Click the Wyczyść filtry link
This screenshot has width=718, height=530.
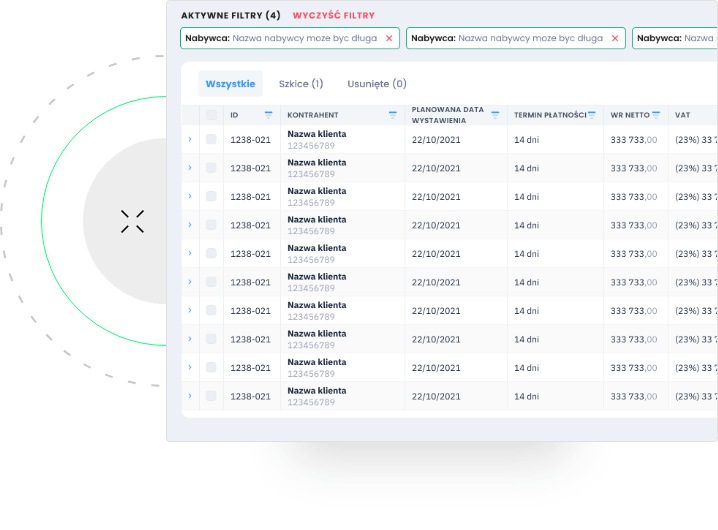point(333,16)
